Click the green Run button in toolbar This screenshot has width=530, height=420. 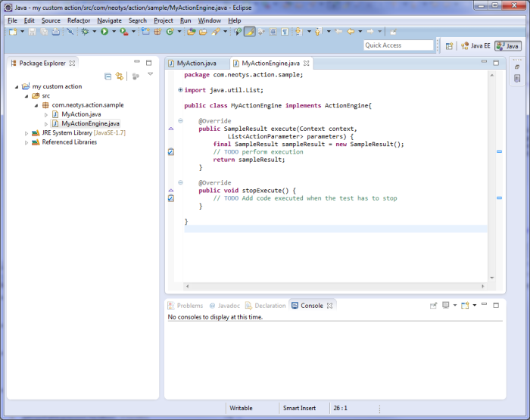(104, 32)
